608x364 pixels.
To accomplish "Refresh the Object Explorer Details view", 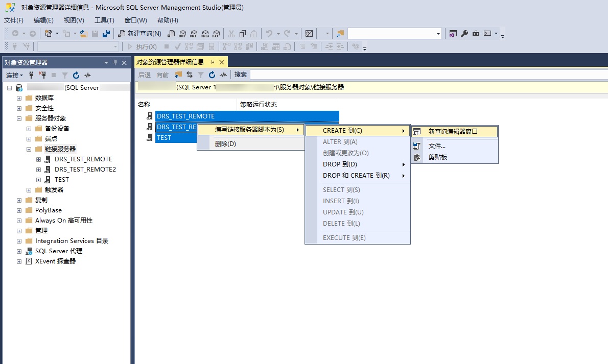I will click(x=212, y=75).
